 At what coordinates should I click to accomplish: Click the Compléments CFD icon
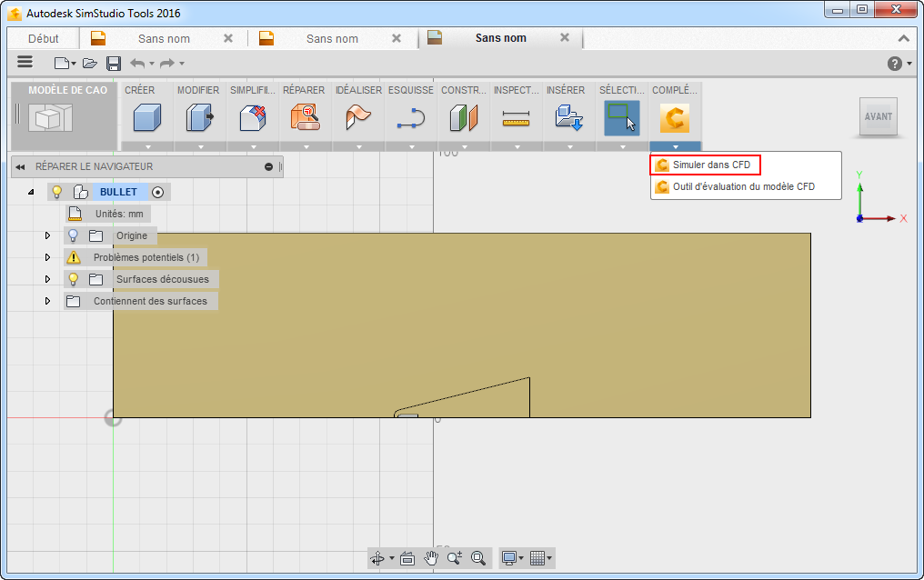pos(675,117)
